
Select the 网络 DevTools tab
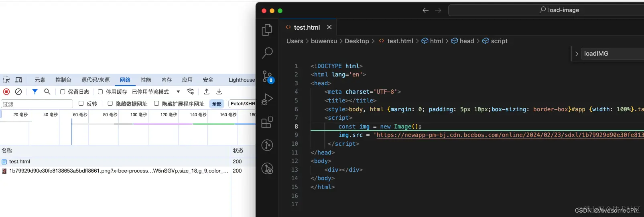[x=125, y=80]
